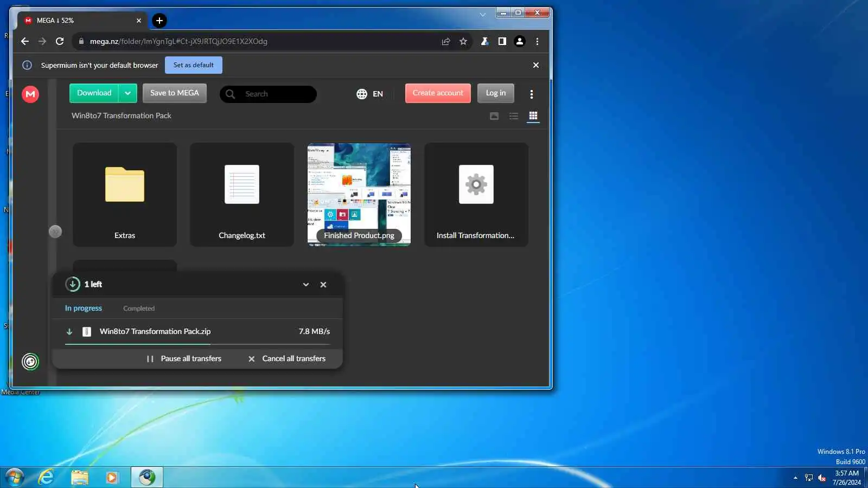
Task: Open Finished Product.png thumbnail
Action: coord(359,195)
